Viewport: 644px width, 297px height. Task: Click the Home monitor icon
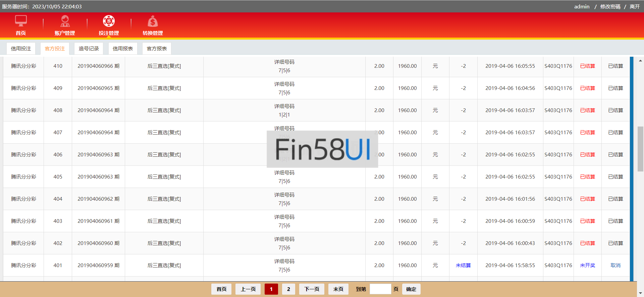pos(21,21)
